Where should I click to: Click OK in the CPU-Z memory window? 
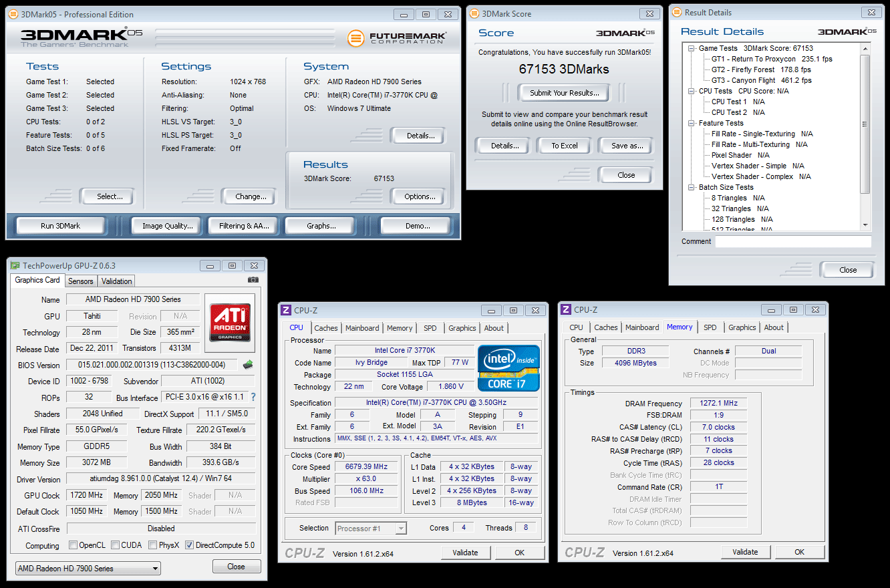(x=799, y=552)
